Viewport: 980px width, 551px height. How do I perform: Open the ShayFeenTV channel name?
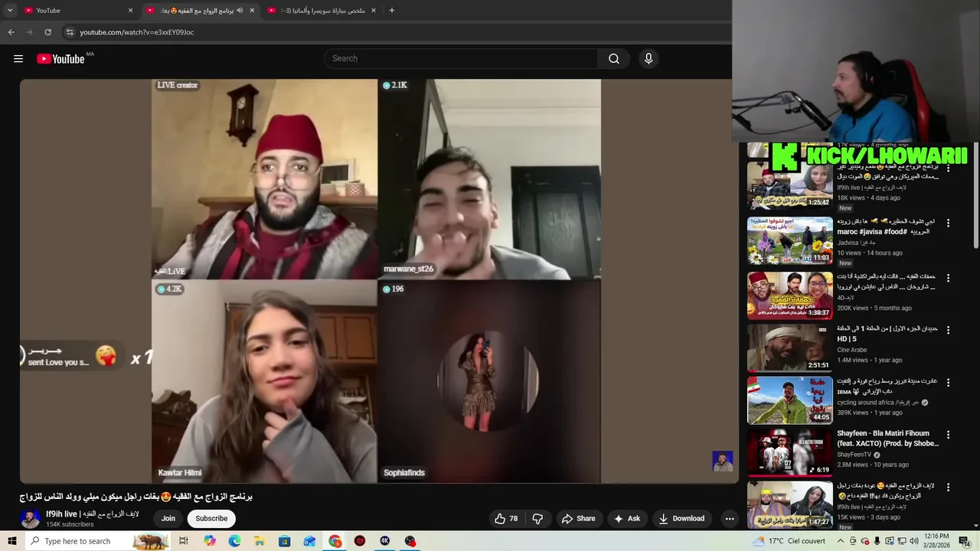[x=854, y=455]
